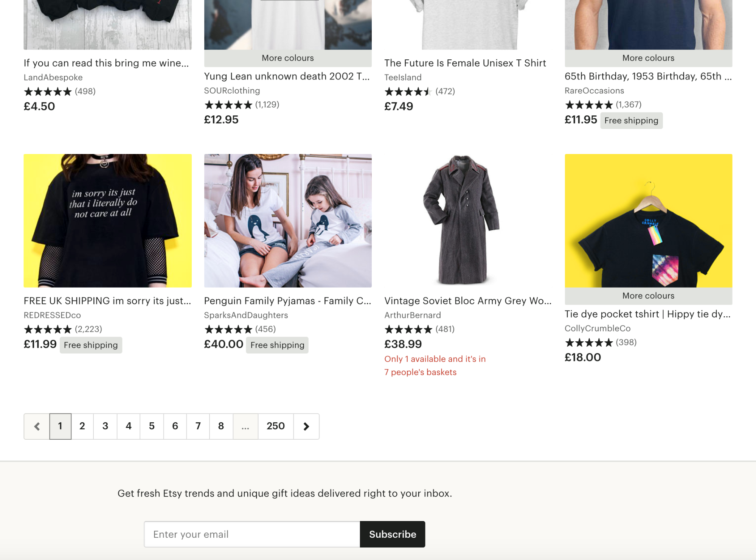
Task: Open the Vintage Soviet Bloc Army listing title
Action: pos(468,301)
